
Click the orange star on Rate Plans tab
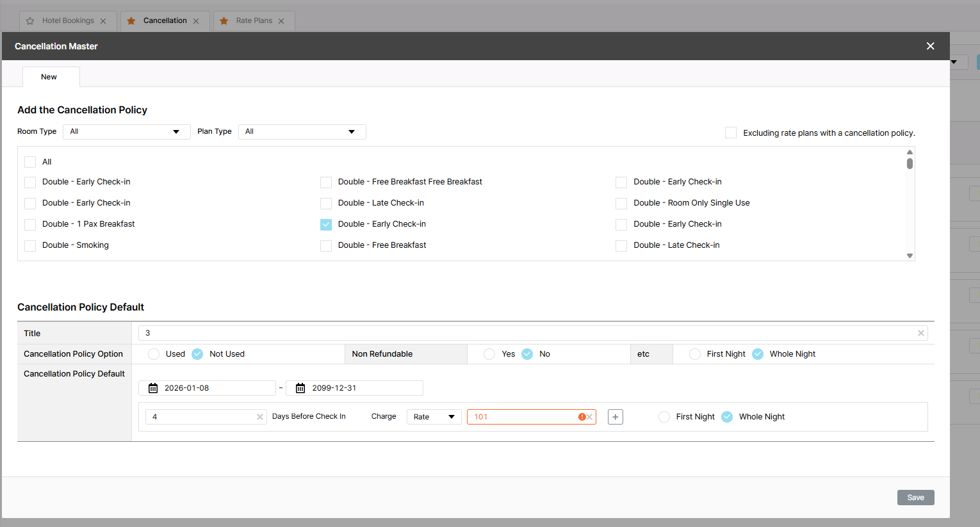tap(224, 21)
